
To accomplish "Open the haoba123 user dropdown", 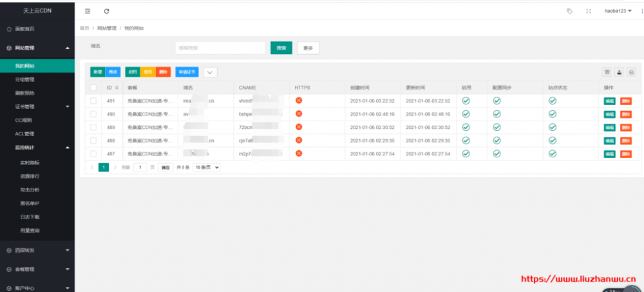I will [x=618, y=11].
